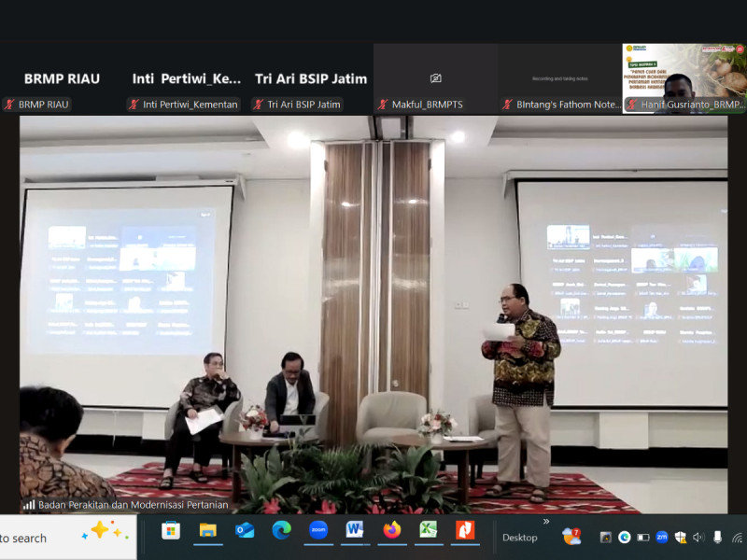Open Microsoft Store from the taskbar
747x560 pixels.
coord(171,530)
